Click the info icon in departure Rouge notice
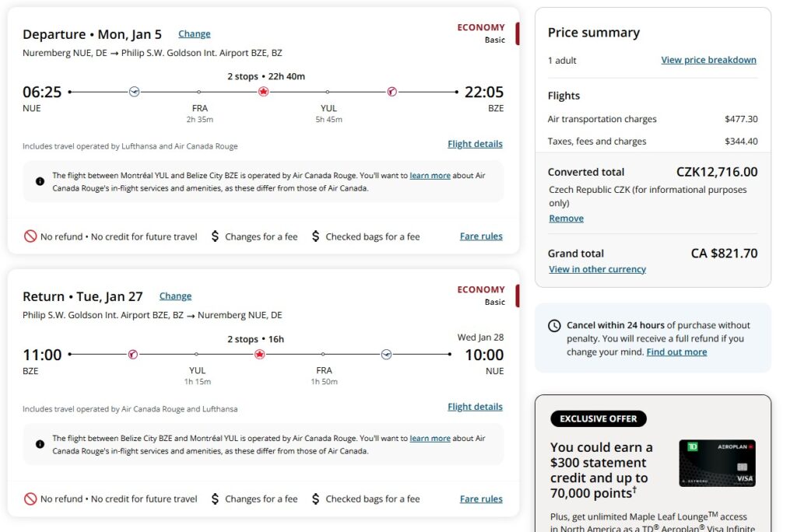The image size is (797, 532). [x=40, y=181]
